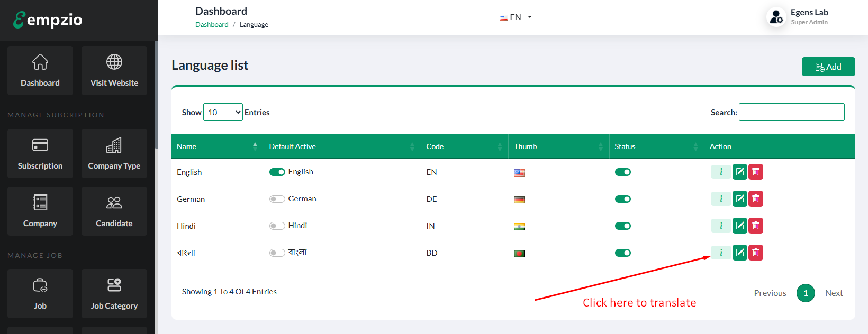
Task: Open the Subscription sidebar tile
Action: coord(40,153)
